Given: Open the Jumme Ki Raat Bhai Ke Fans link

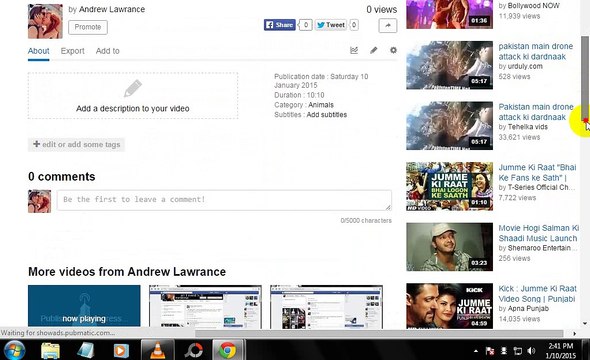Looking at the screenshot, I should 537,173.
